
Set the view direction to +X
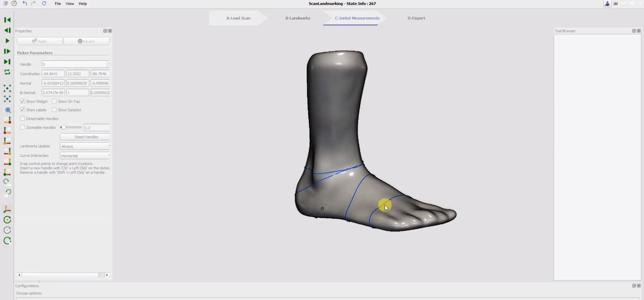tap(7, 120)
